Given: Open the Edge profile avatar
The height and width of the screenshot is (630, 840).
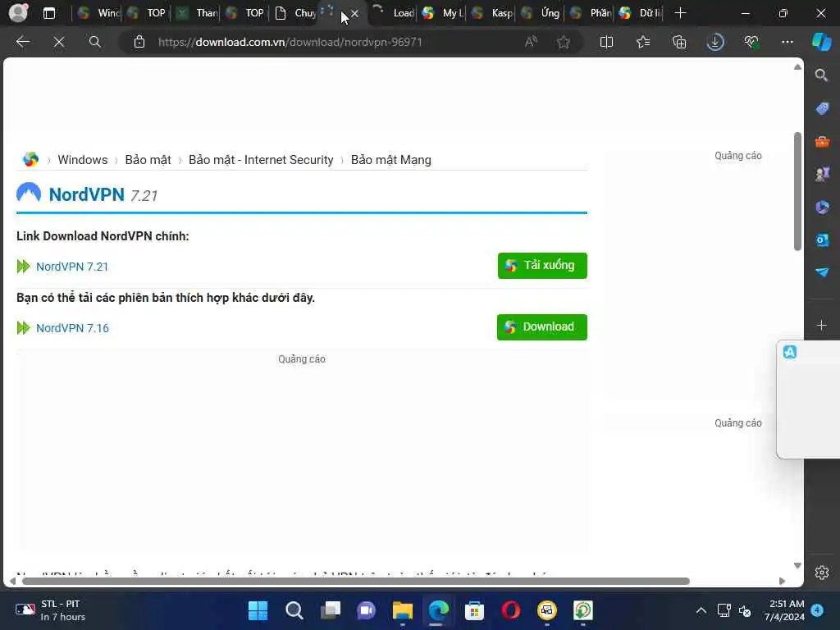Looking at the screenshot, I should (x=18, y=12).
